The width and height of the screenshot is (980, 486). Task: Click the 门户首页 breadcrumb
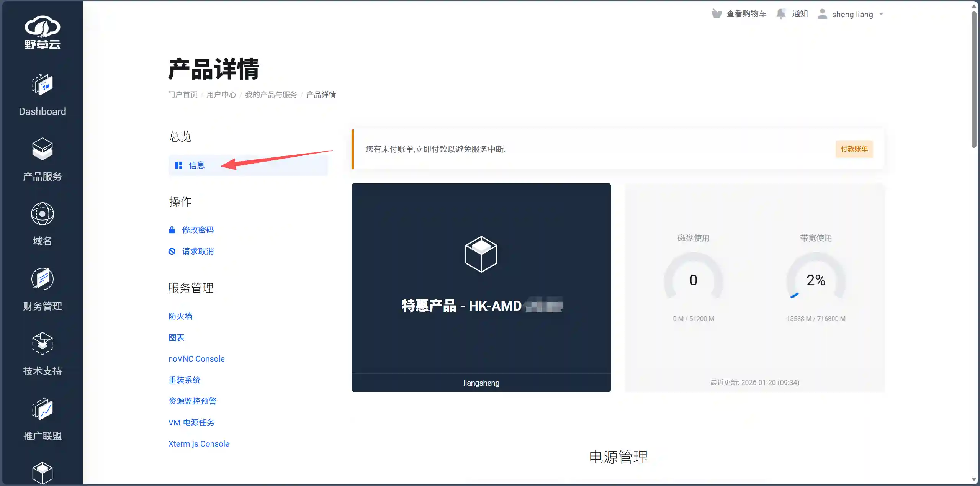point(183,95)
